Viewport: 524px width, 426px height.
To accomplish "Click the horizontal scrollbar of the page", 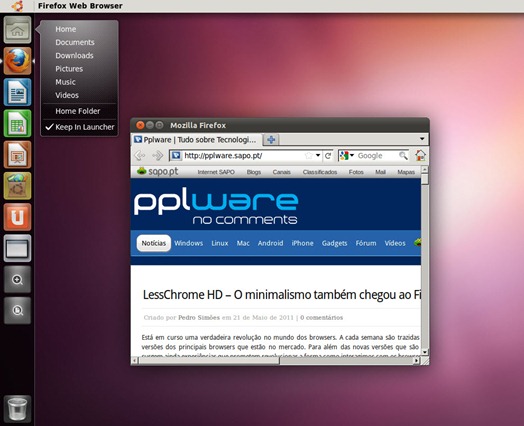I will point(276,361).
